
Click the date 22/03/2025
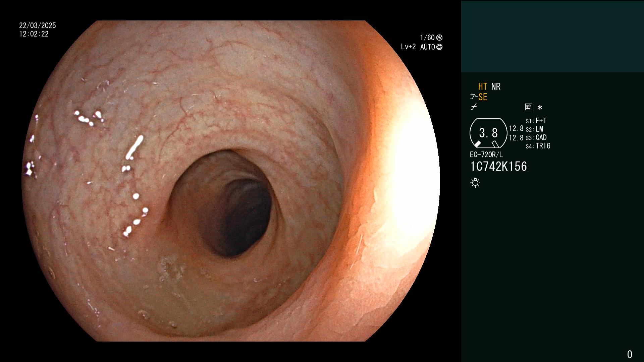[38, 25]
